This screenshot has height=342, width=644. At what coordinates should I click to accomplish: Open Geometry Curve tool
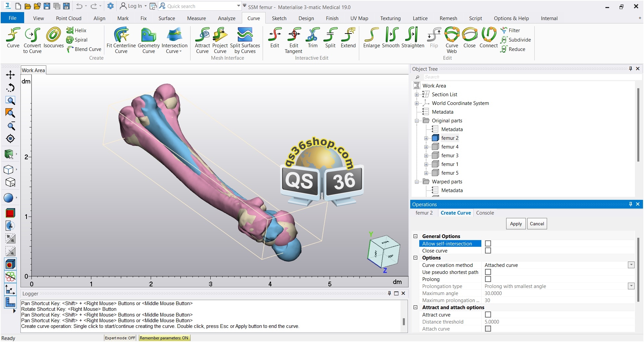coord(149,41)
